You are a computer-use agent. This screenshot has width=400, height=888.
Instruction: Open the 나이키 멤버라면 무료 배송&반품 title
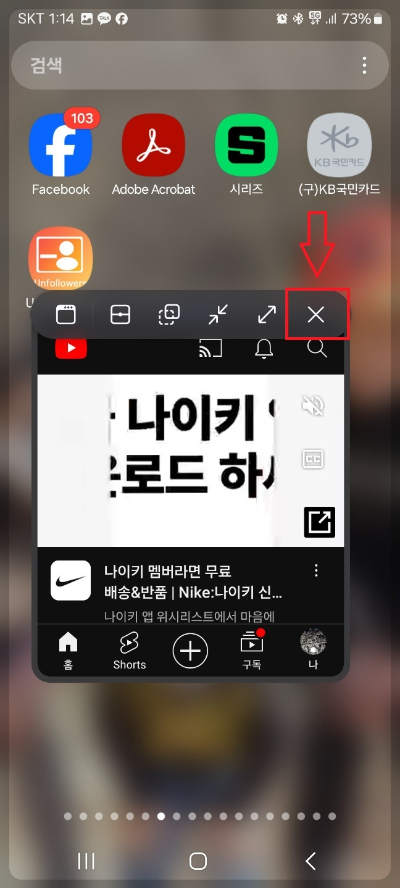194,582
